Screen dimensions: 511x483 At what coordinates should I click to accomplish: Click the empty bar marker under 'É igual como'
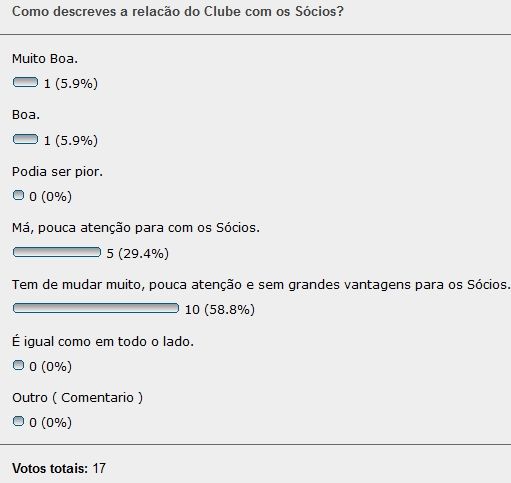coord(18,365)
